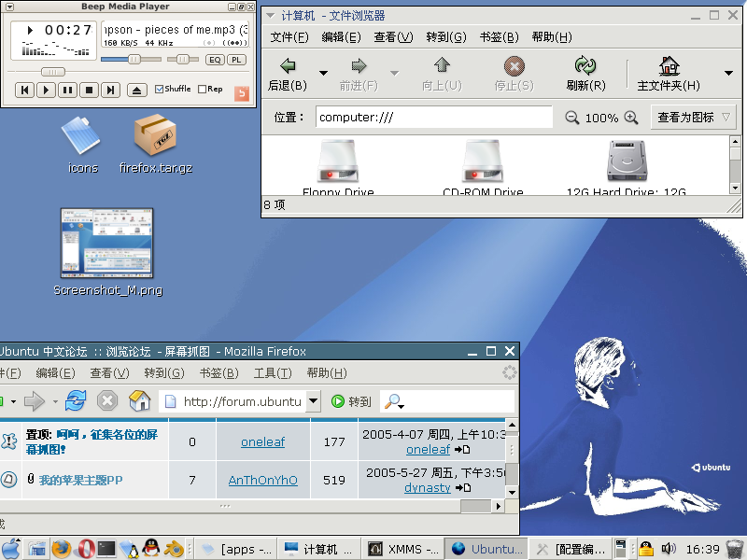The width and height of the screenshot is (747, 560).
Task: Stop playback in Beep Media Player
Action: coord(89,90)
